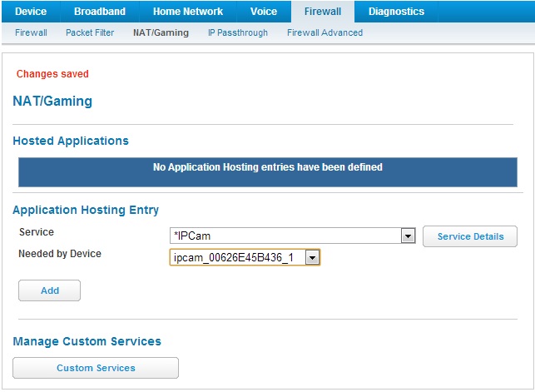Open the Firewall sub-menu link

pos(31,32)
